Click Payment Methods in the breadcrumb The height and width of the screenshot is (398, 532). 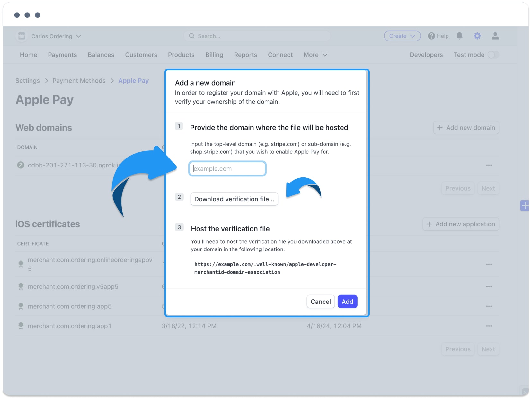tap(79, 81)
